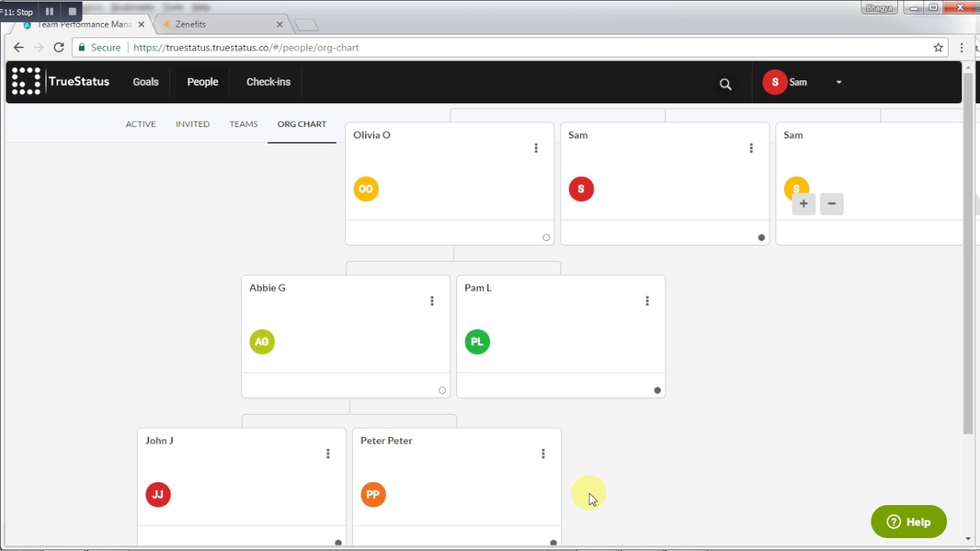This screenshot has width=980, height=551.
Task: Expand the Sam user dropdown arrow
Action: pos(838,82)
